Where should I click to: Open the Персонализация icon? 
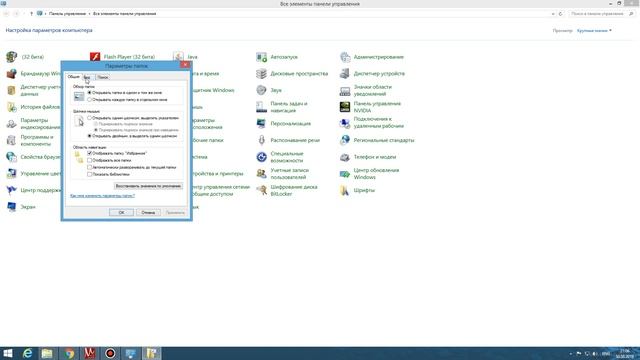click(x=261, y=123)
